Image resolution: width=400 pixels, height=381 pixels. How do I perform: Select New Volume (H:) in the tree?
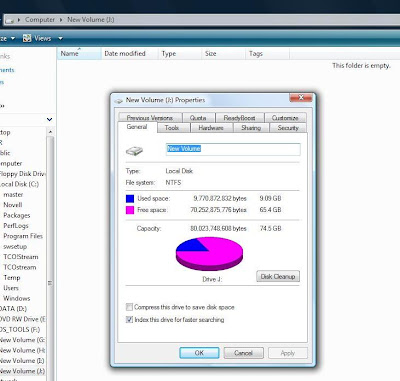[x=23, y=350]
